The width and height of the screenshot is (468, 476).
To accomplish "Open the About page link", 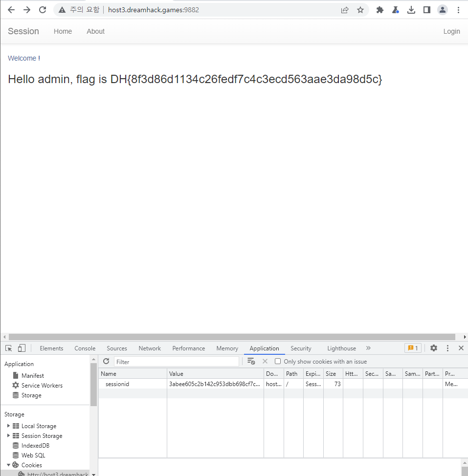I will point(96,31).
